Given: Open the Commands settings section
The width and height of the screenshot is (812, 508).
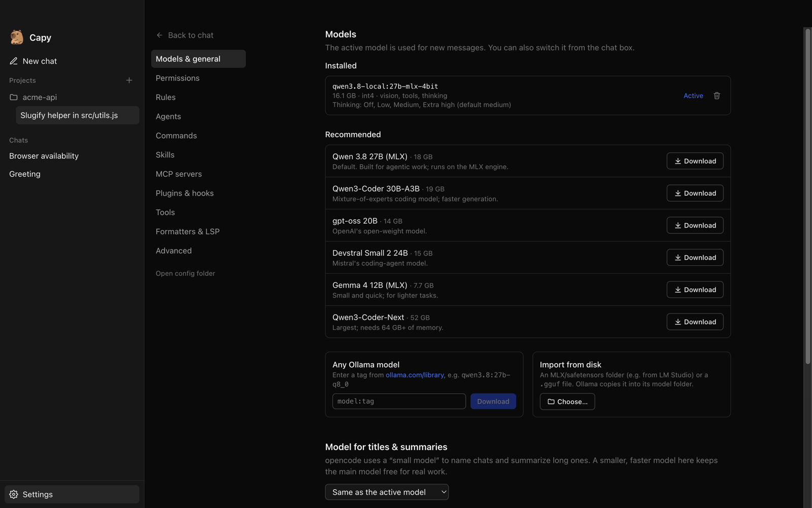Looking at the screenshot, I should tap(198, 136).
